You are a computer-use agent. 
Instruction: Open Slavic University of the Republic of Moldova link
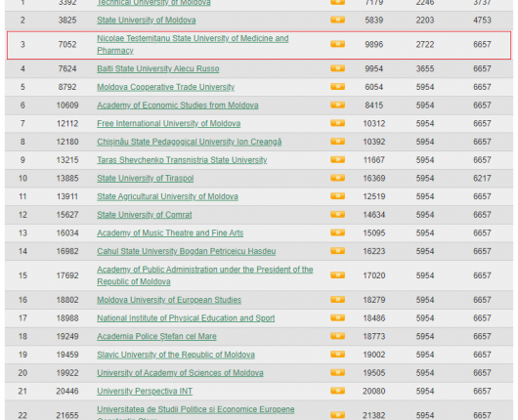176,355
